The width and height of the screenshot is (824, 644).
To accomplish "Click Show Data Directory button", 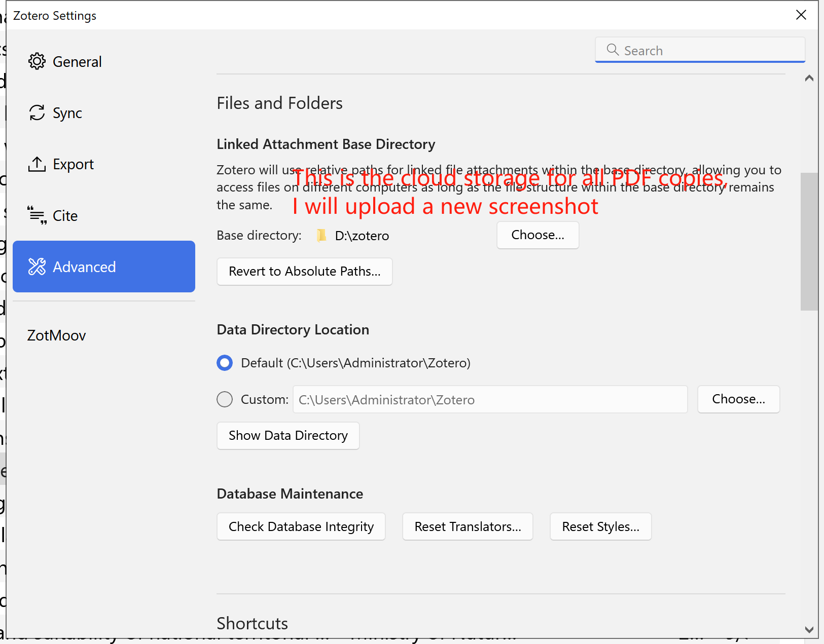I will click(288, 436).
